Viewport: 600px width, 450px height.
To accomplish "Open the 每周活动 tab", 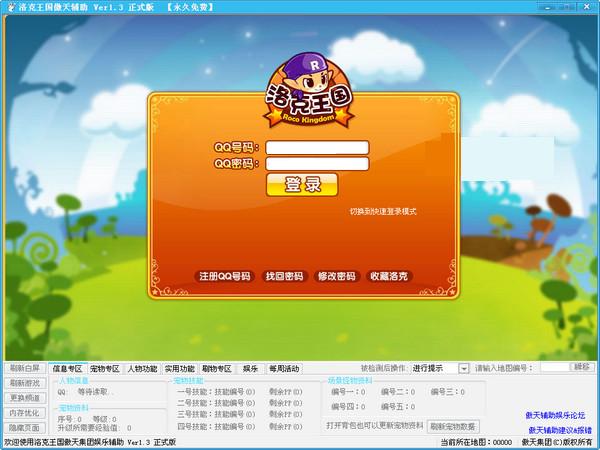I will (284, 369).
